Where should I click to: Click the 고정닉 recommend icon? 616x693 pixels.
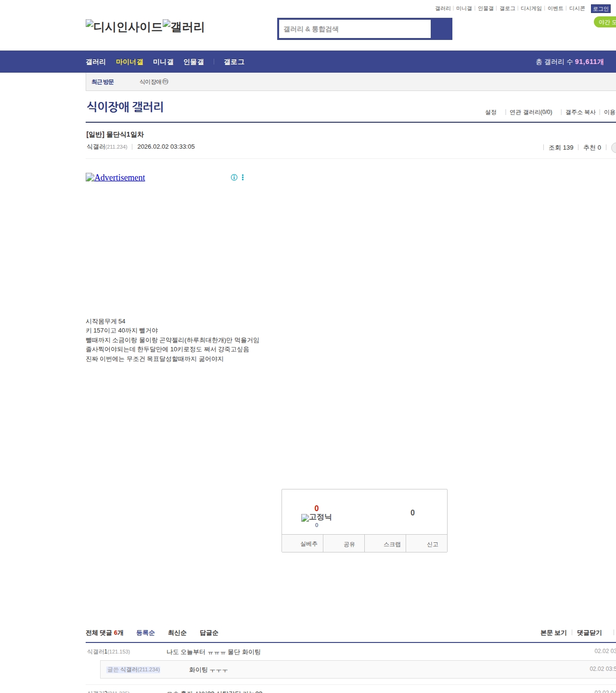point(316,517)
